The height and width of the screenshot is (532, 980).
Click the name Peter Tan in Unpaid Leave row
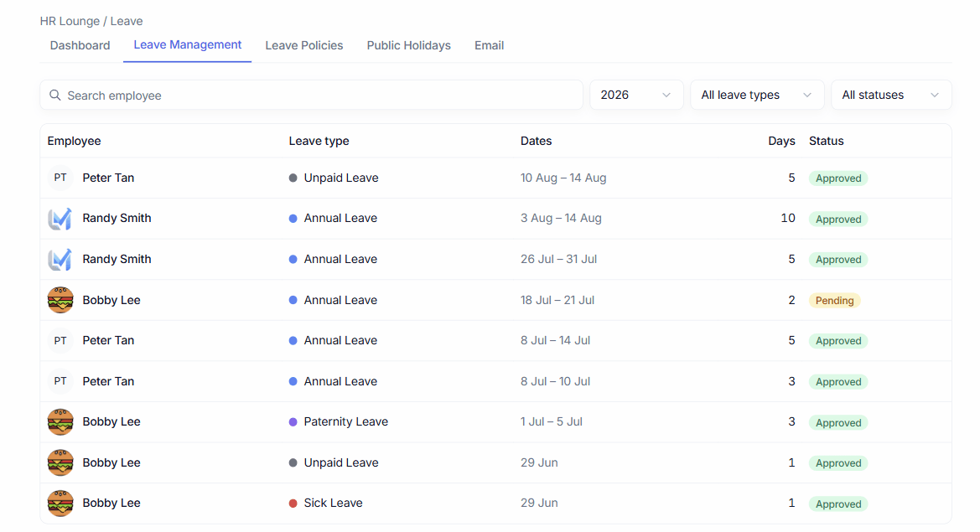(x=108, y=178)
